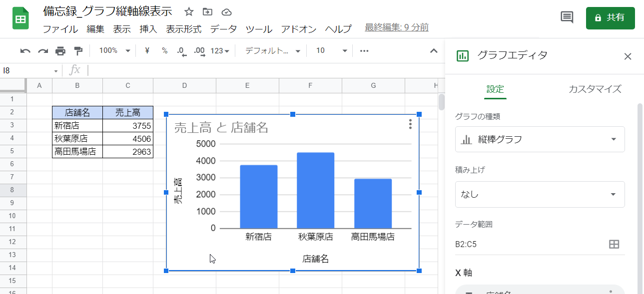Screen dimensions: 644x294
Task: Open the print dialog icon
Action: pos(60,50)
